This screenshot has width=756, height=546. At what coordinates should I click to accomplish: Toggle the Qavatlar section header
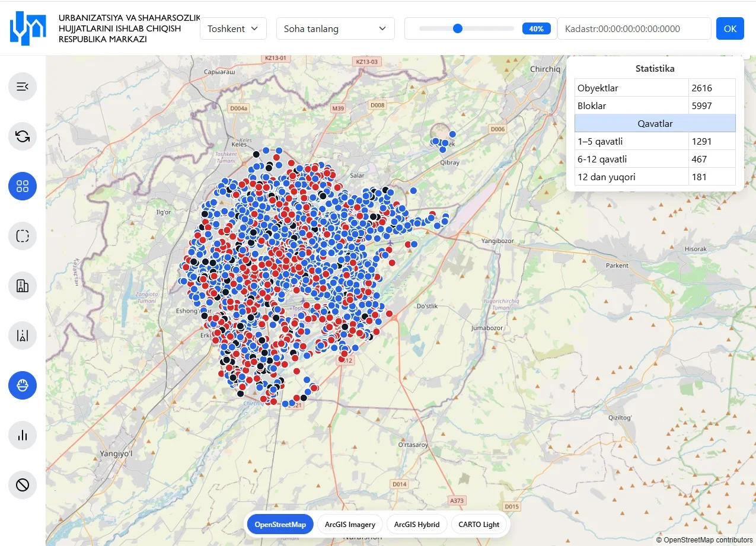655,123
